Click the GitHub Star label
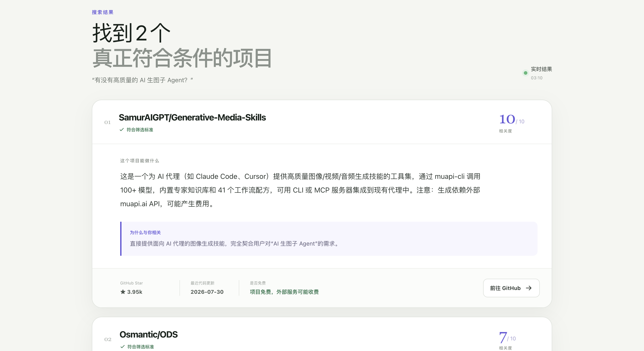The width and height of the screenshot is (644, 351). 131,283
